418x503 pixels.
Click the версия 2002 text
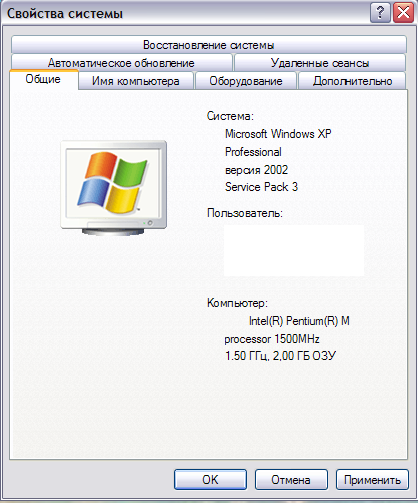pos(256,170)
